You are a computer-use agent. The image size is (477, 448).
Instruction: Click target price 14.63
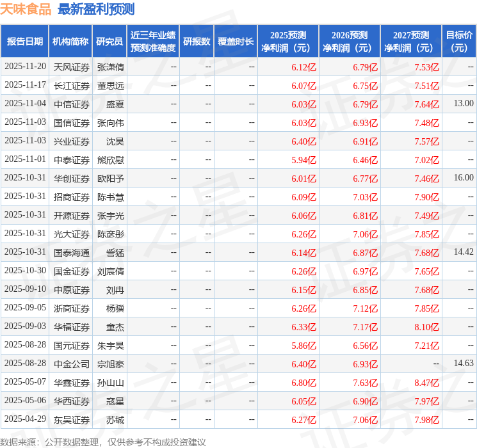click(464, 363)
